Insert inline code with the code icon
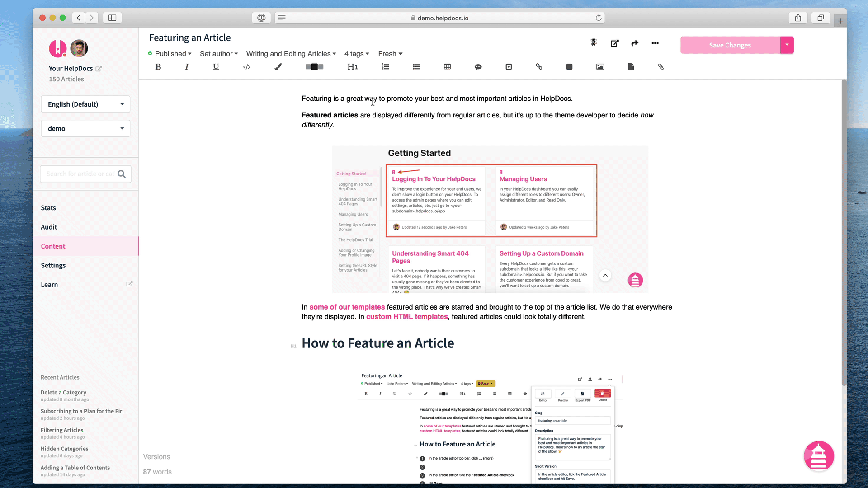Image resolution: width=868 pixels, height=488 pixels. click(x=247, y=67)
